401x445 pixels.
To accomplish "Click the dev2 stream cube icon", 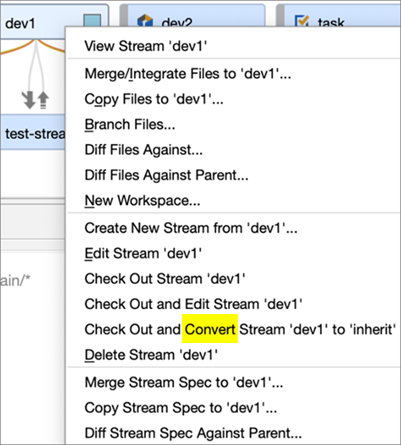I will 145,21.
